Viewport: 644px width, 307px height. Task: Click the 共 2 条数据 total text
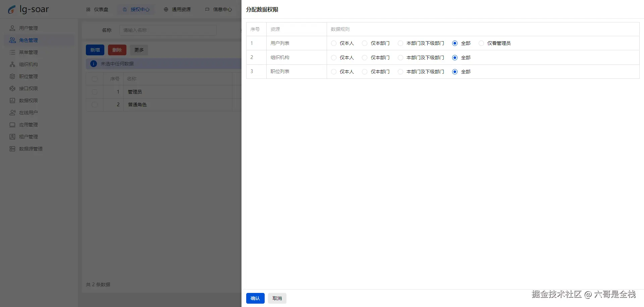(98, 285)
